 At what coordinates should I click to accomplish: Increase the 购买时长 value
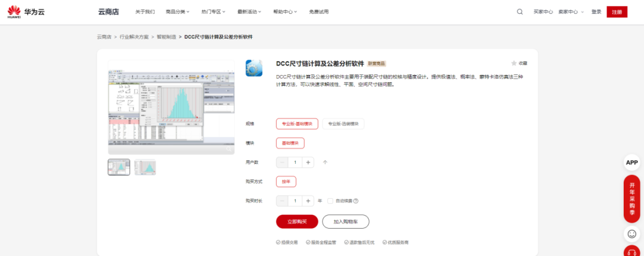[x=308, y=201]
